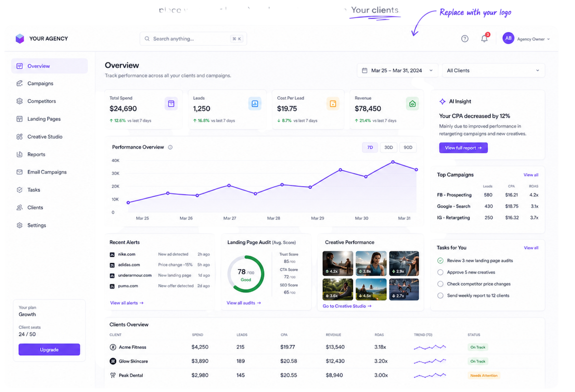Click the Cost Per Lead card icon
Screen dimensions: 575x392
[x=333, y=104]
